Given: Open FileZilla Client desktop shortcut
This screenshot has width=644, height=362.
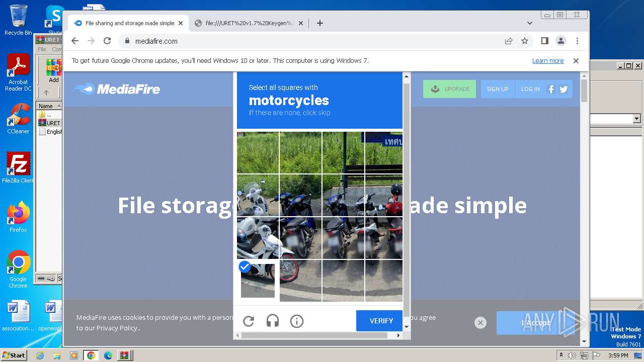Looking at the screenshot, I should tap(18, 168).
